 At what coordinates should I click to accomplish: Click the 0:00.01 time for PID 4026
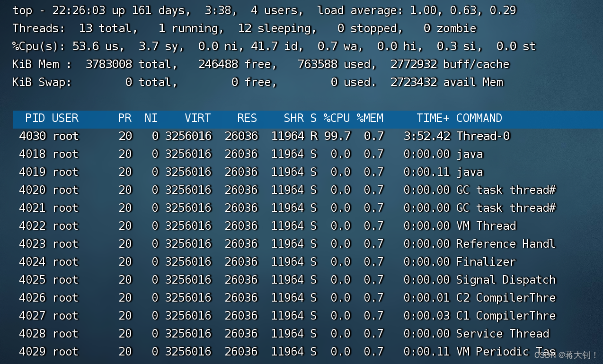[427, 298]
